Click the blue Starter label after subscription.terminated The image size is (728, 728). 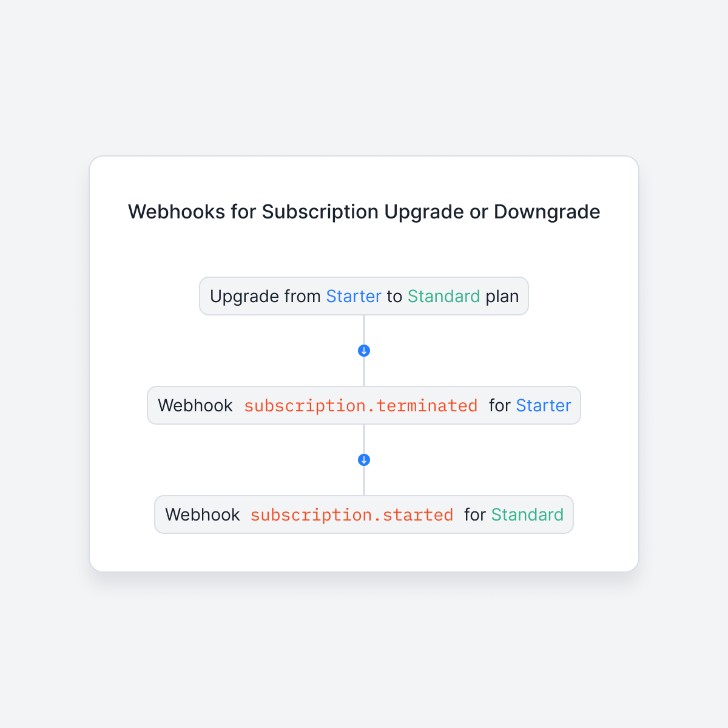tap(544, 405)
